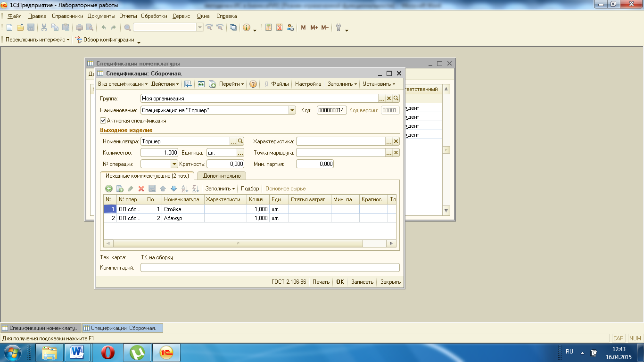Click the reread refresh icon in form toolbar
Viewport: 644px width, 362px height.
tap(201, 84)
